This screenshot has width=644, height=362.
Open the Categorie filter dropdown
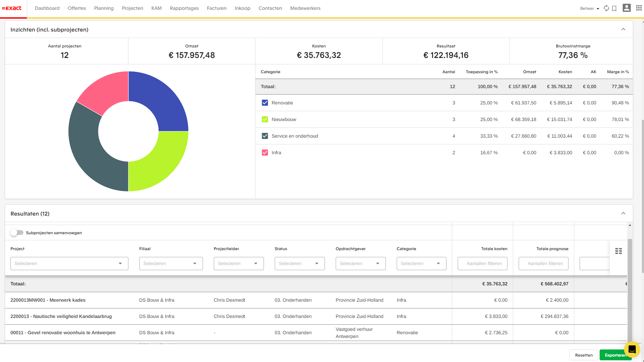coord(421,263)
